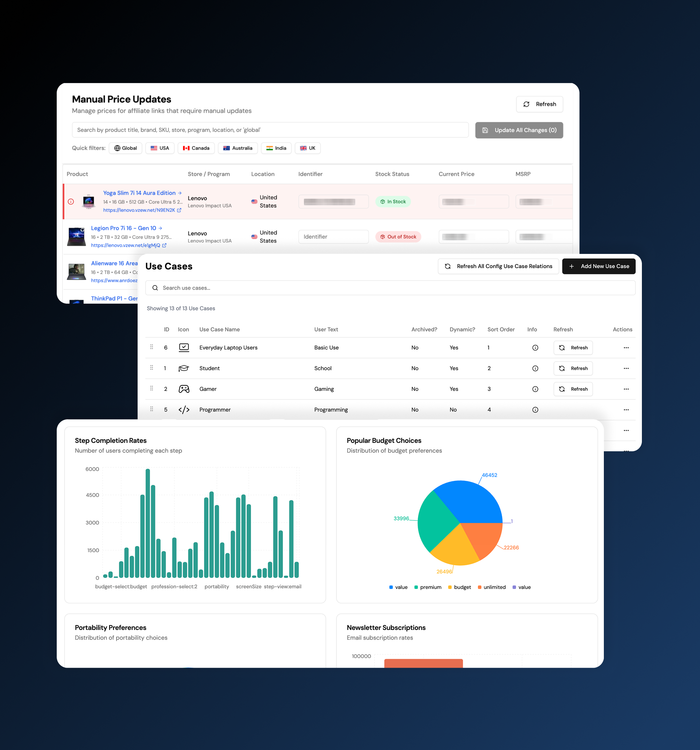The image size is (700, 750).
Task: Toggle the premium legend item
Action: tap(428, 587)
